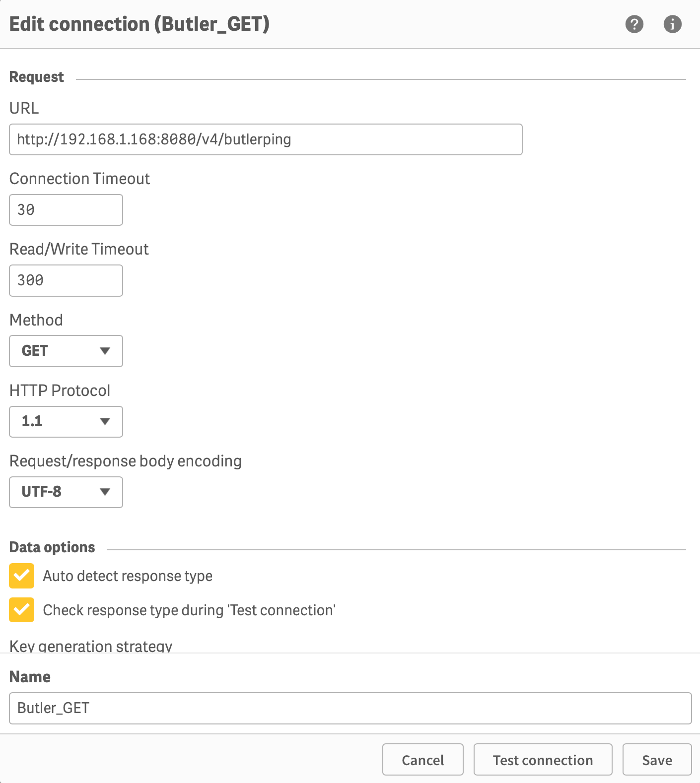Click the Check response type label text

[x=189, y=610]
